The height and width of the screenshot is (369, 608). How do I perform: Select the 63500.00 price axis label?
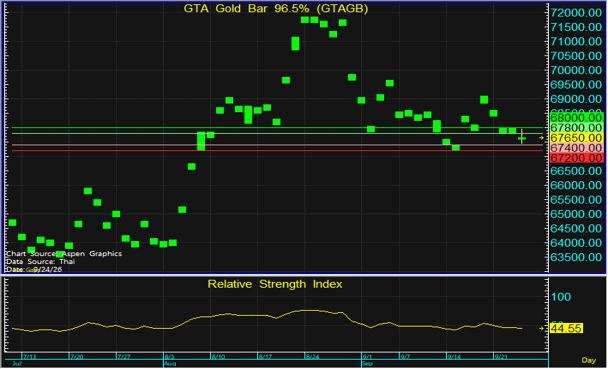pos(576,257)
